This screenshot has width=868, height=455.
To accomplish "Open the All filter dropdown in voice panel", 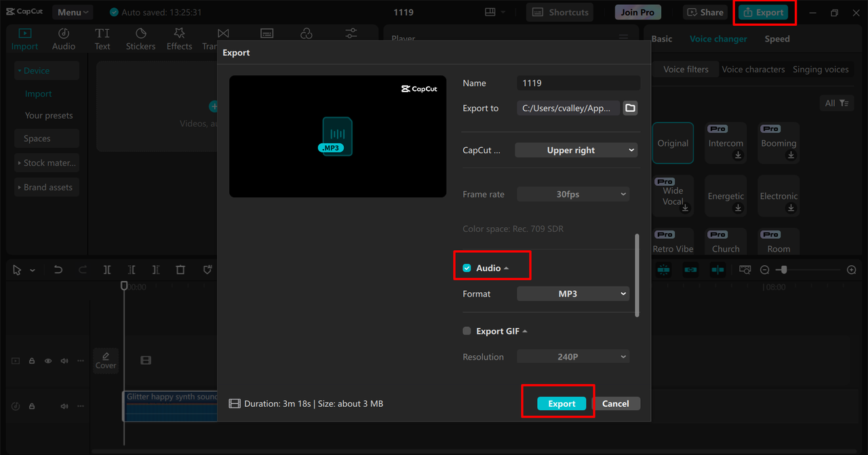I will pos(836,103).
